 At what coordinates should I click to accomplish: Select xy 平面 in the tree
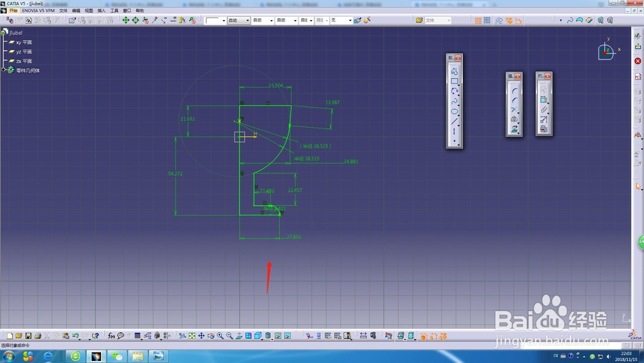(24, 43)
